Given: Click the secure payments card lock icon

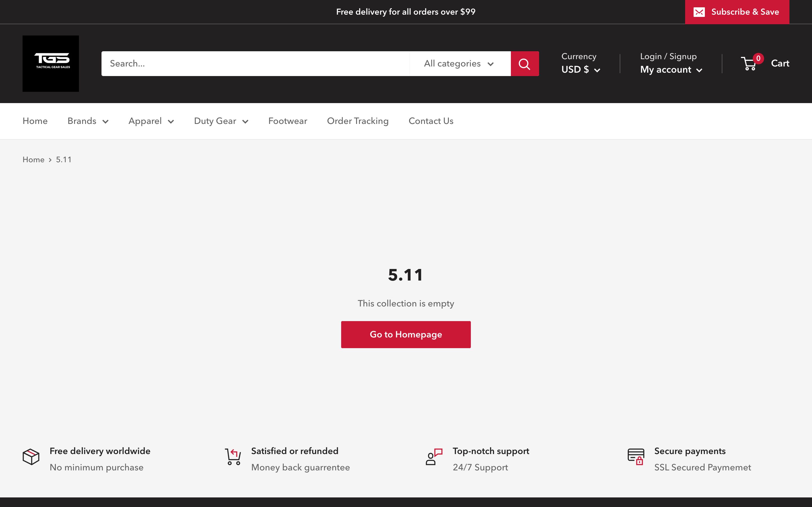Looking at the screenshot, I should pyautogui.click(x=636, y=457).
